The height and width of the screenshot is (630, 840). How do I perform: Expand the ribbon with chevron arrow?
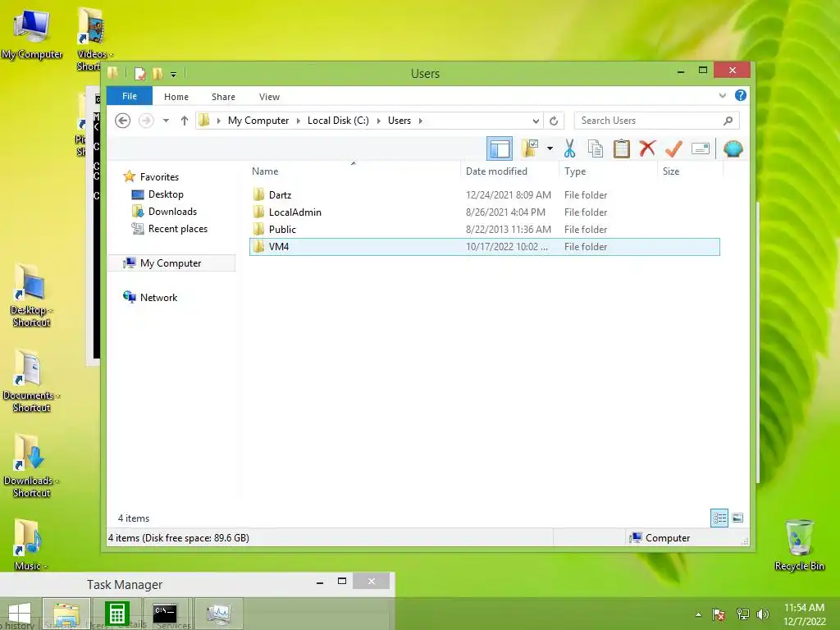[722, 95]
